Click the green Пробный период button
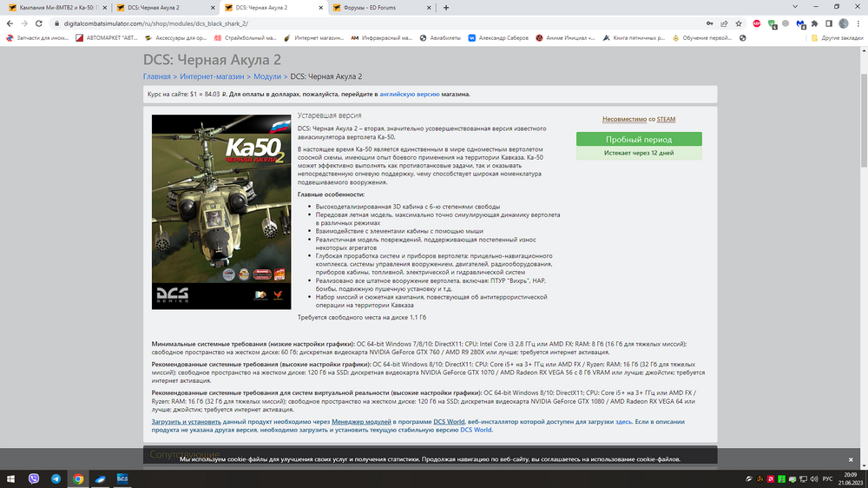Image resolution: width=868 pixels, height=488 pixels. 639,139
